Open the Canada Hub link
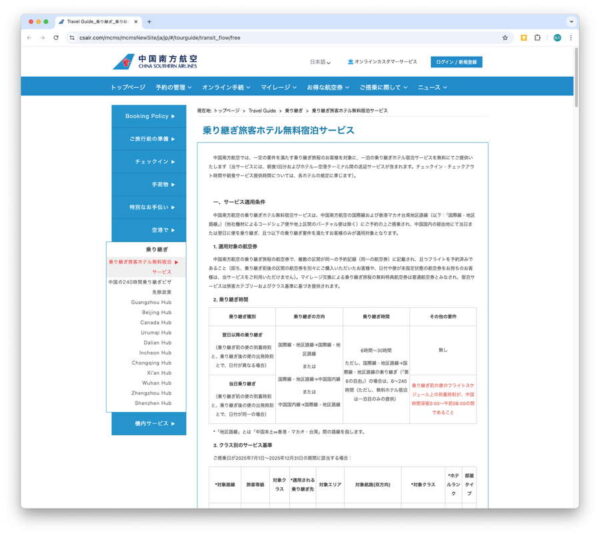The height and width of the screenshot is (536, 600). 156,323
